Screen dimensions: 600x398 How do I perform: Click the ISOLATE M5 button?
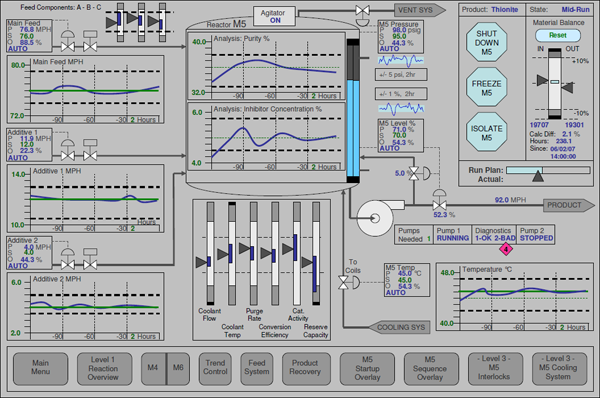(x=486, y=132)
